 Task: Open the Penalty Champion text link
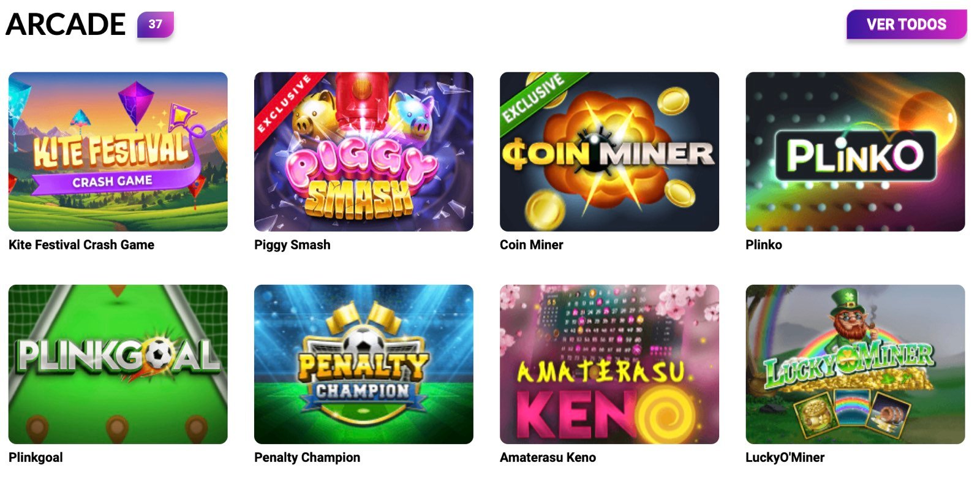pos(307,458)
